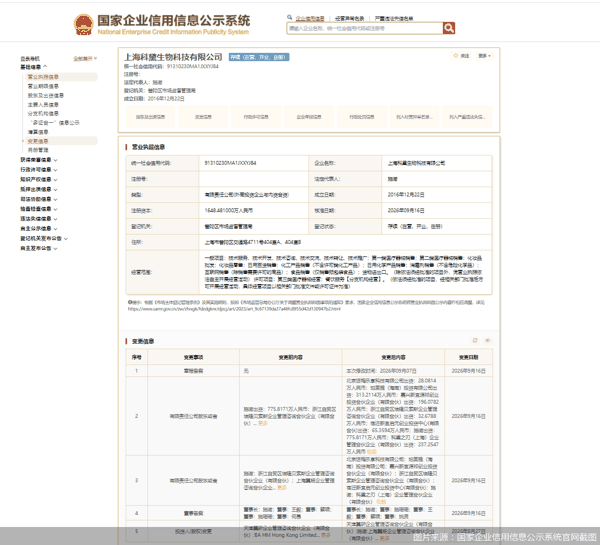Expand the 知识产权信息 sidebar section

(x=39, y=179)
